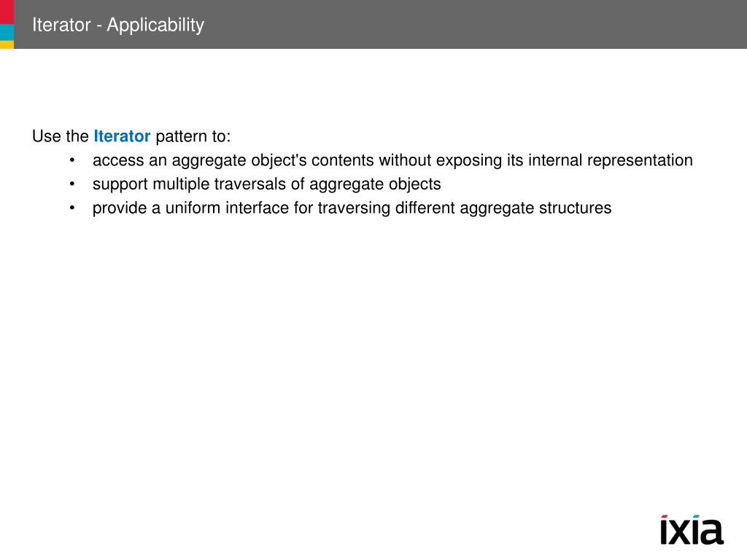Click the yellow block in the header stripe
Viewport: 747px width, 560px height.
tap(7, 44)
